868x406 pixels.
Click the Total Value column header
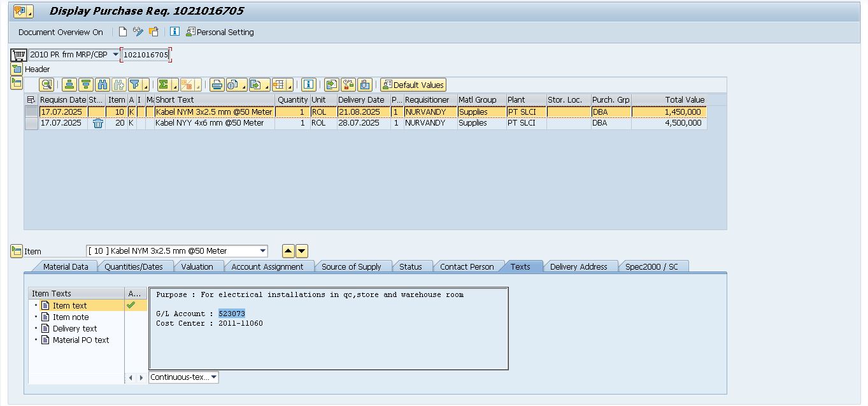click(669, 100)
